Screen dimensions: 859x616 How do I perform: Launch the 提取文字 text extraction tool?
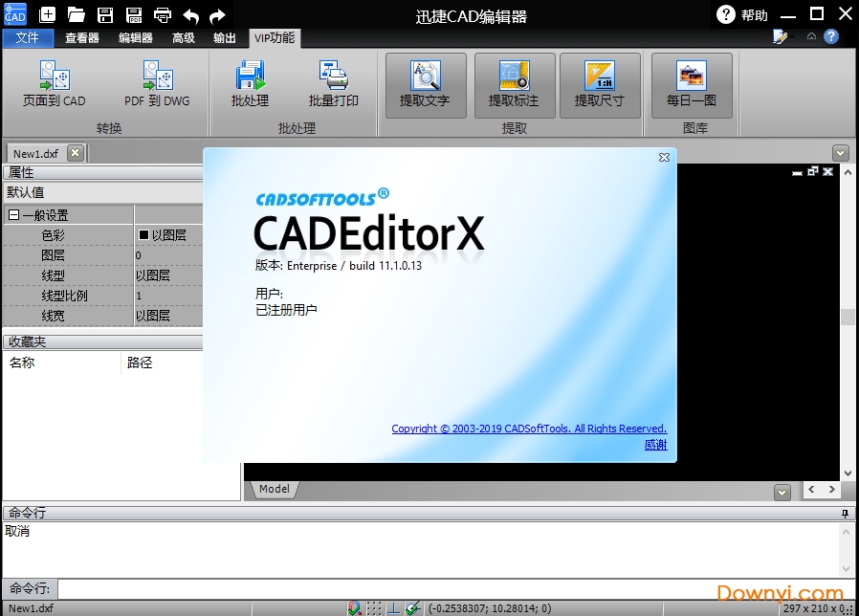pyautogui.click(x=425, y=84)
